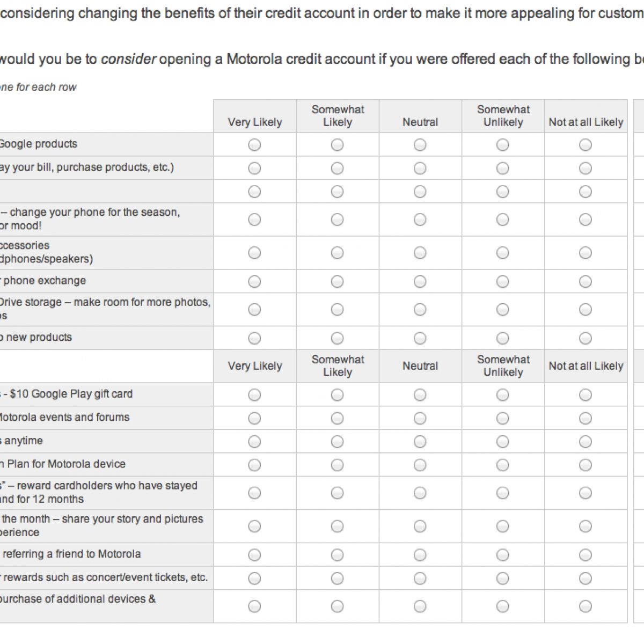Choose Not at all Likely for $10 Google Play gift card
Screen dimensions: 644x644
tap(586, 395)
